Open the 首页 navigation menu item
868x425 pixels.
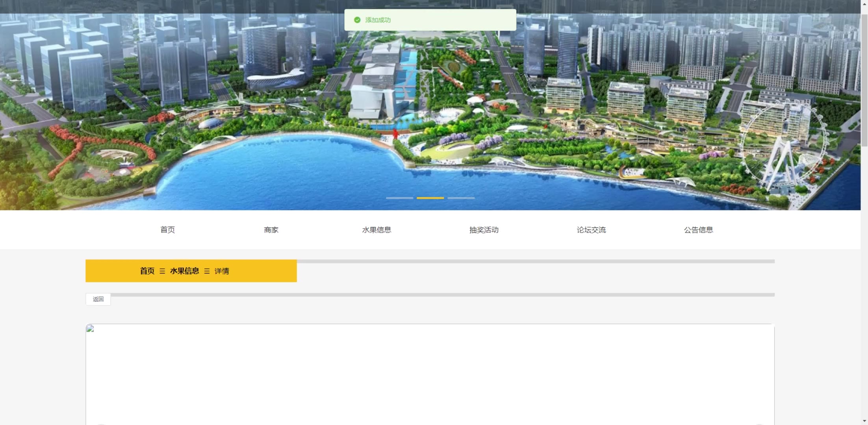click(x=167, y=230)
